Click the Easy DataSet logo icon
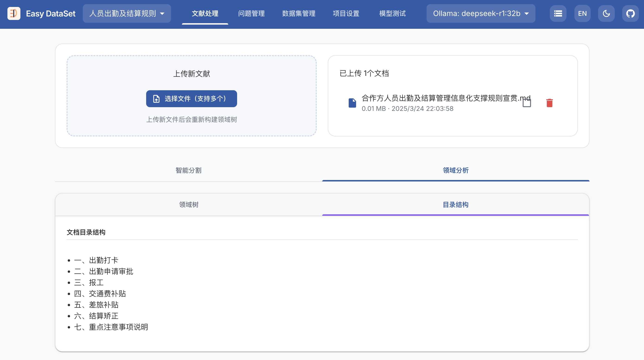The height and width of the screenshot is (360, 644). coord(14,13)
